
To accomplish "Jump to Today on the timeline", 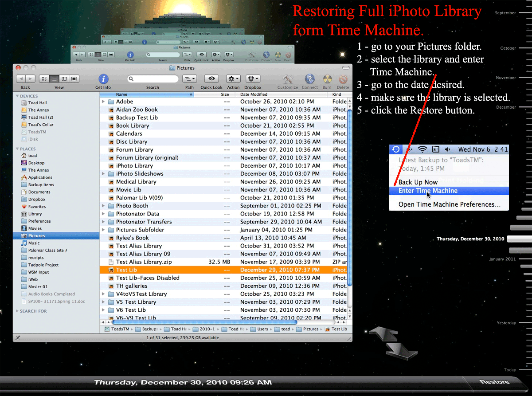I will tap(510, 370).
